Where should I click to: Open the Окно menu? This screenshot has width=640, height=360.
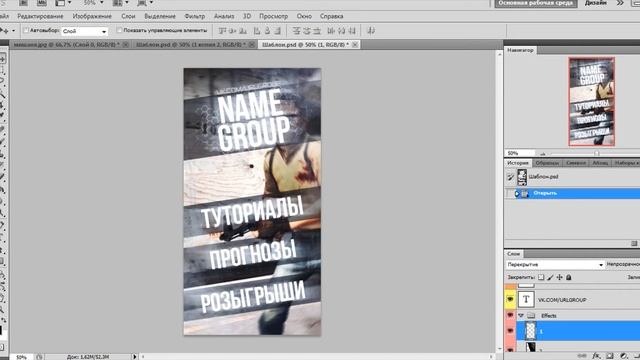coord(304,16)
